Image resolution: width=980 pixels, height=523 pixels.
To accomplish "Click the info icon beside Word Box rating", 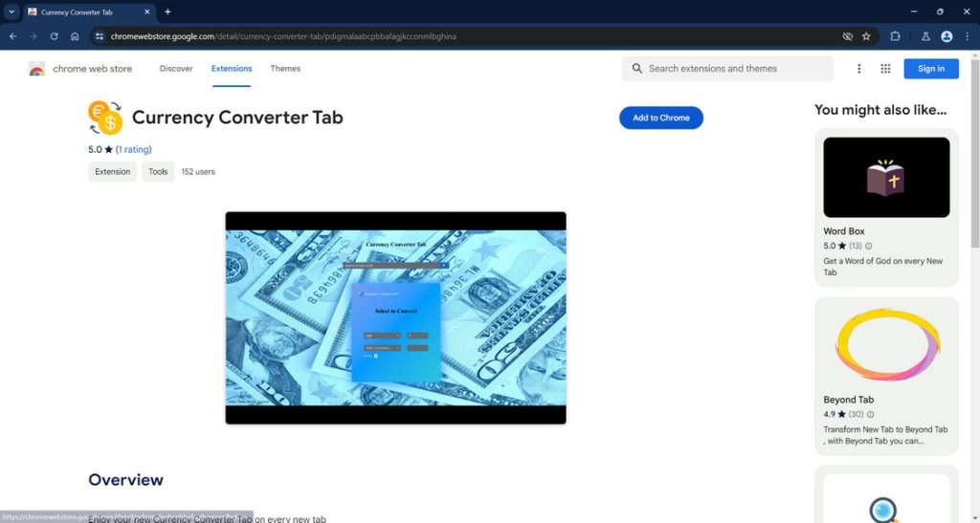I will point(869,246).
